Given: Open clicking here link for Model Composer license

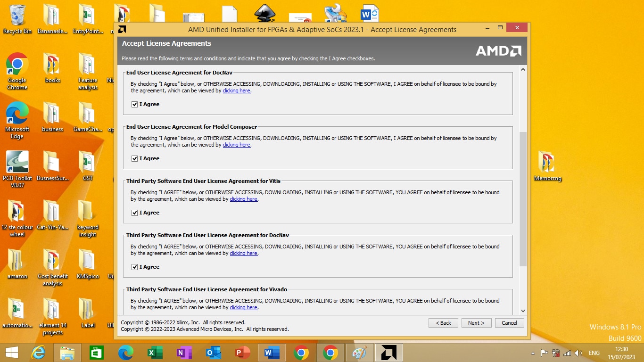Looking at the screenshot, I should (237, 145).
